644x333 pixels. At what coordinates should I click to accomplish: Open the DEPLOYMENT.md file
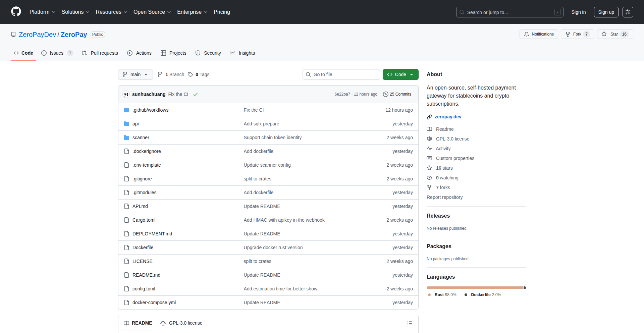[x=152, y=234]
